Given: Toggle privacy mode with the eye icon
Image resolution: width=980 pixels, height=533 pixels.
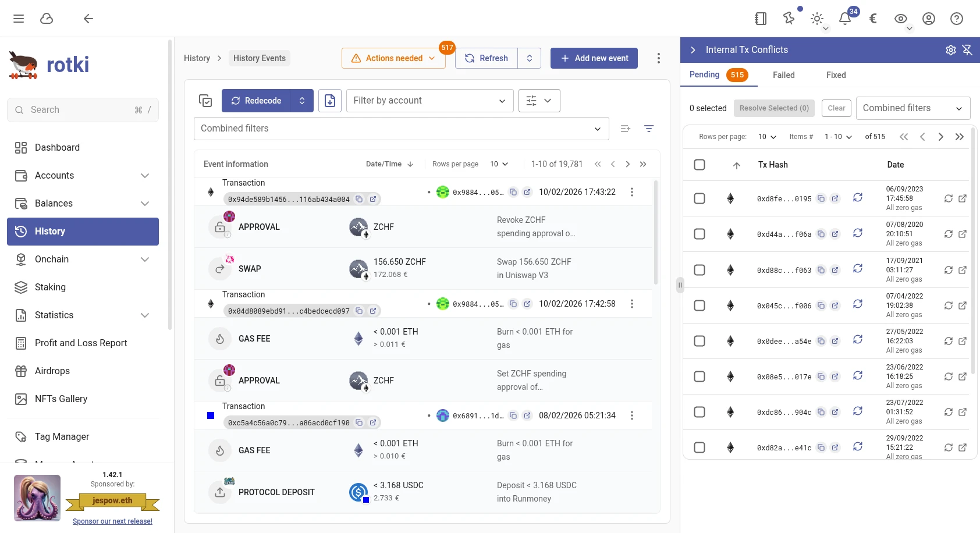Looking at the screenshot, I should (x=900, y=18).
